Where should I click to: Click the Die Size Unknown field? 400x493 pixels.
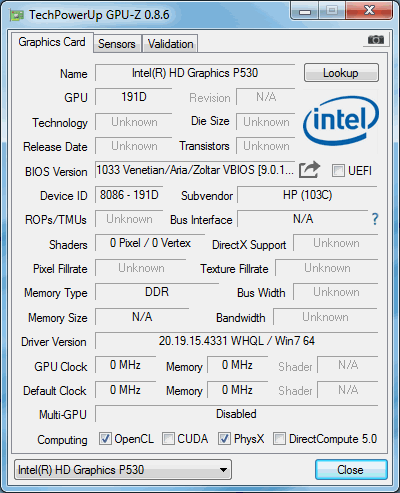point(266,122)
